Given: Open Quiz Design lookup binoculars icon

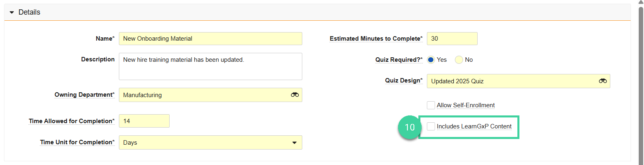Looking at the screenshot, I should coord(603,81).
